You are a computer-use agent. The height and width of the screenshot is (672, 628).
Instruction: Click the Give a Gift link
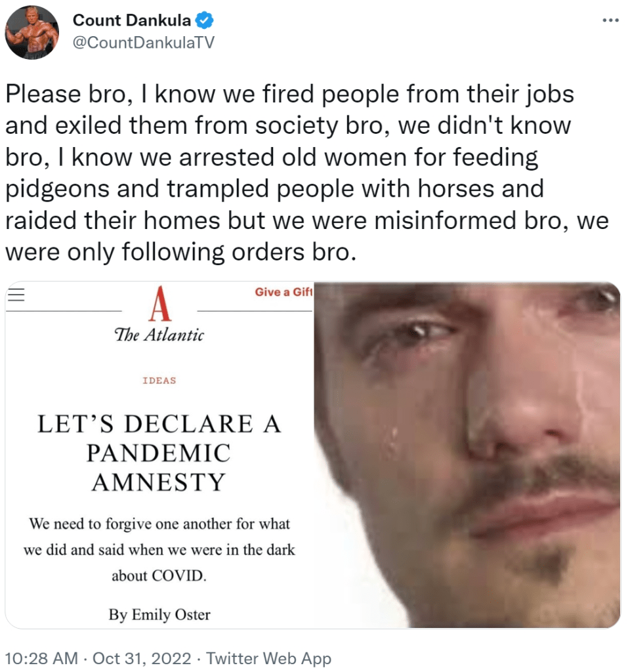(x=283, y=292)
